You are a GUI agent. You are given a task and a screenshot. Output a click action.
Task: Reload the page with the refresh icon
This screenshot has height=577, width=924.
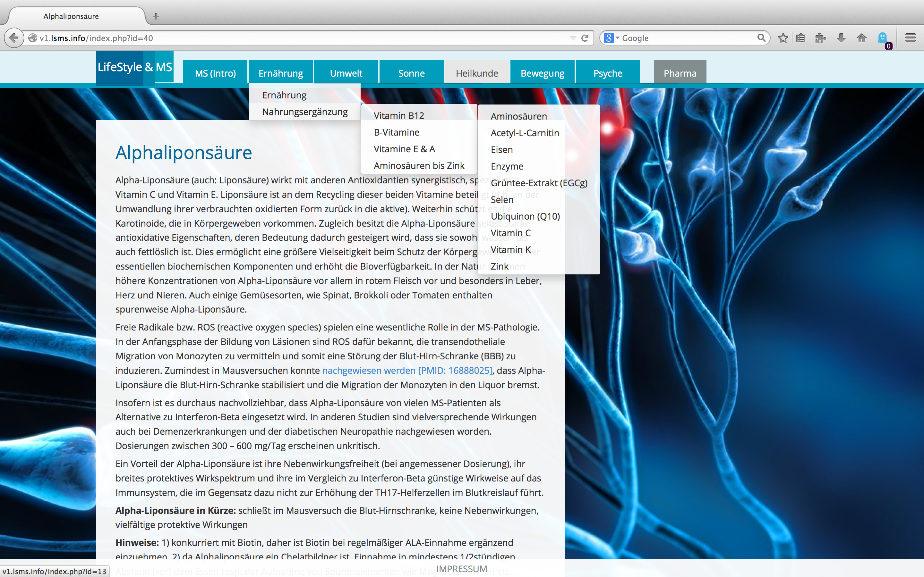coord(585,38)
